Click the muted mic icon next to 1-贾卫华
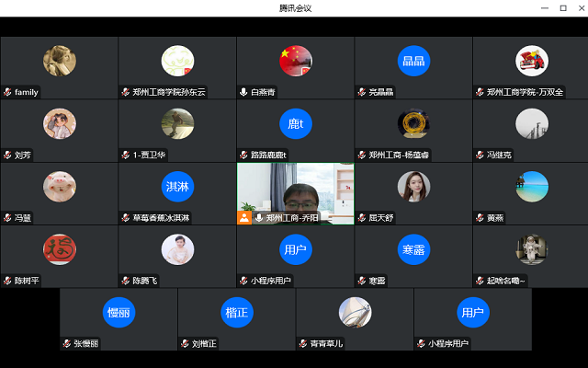588x368 pixels. 126,155
